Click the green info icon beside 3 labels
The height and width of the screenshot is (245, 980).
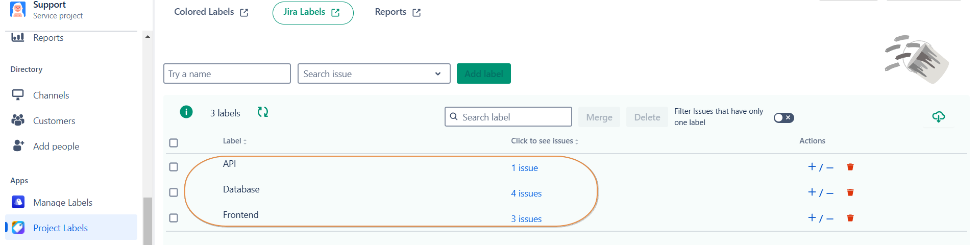[x=186, y=112]
